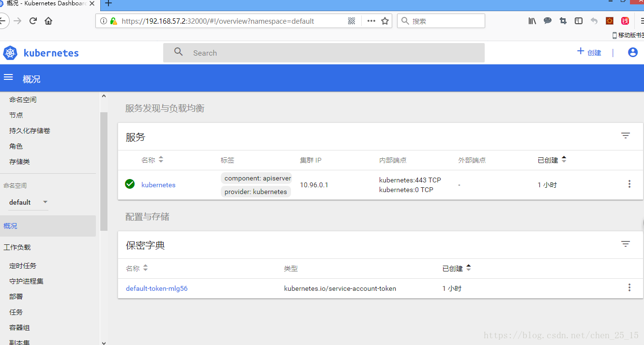The width and height of the screenshot is (644, 345).
Task: Open the chat bubble toolbar icon
Action: coord(548,21)
